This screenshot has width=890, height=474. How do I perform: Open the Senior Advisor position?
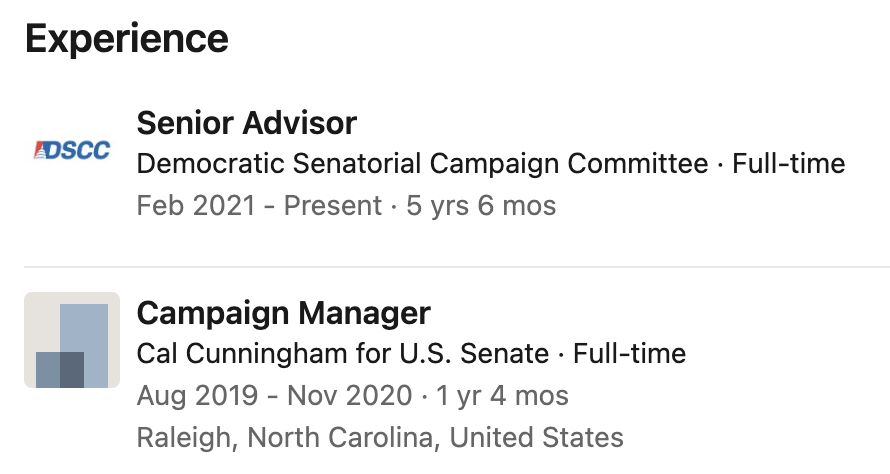click(x=247, y=123)
